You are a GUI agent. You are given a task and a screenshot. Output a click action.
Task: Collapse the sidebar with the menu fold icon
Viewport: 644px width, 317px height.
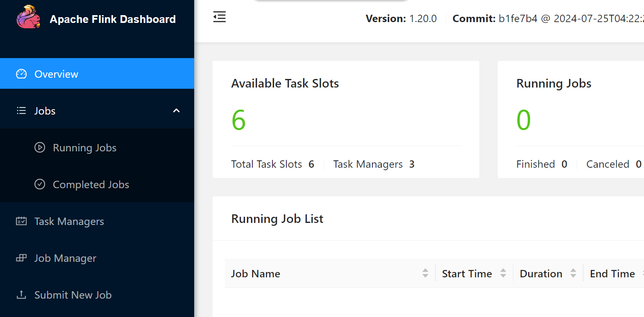tap(220, 17)
